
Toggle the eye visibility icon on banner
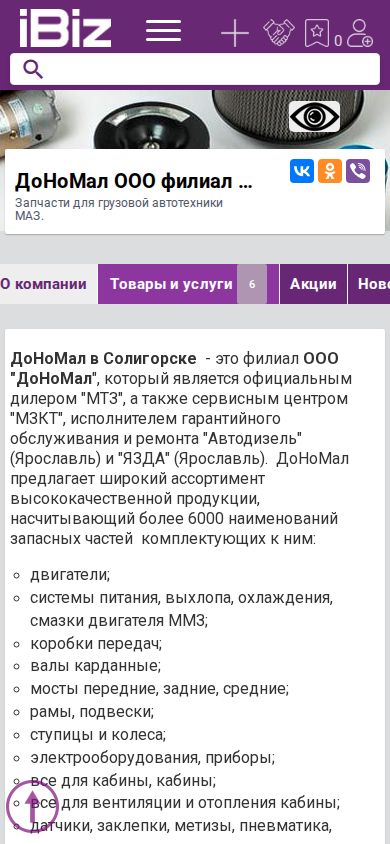click(x=315, y=116)
